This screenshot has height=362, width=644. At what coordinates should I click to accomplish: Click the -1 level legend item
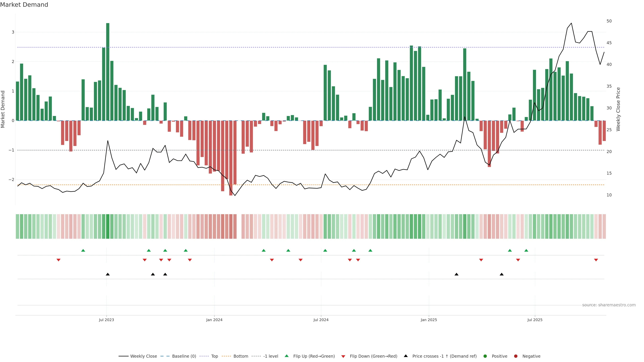[x=271, y=356]
